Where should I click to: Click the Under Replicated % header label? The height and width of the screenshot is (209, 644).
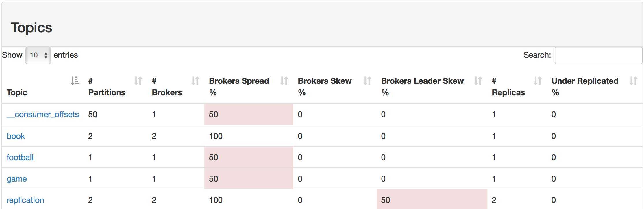(x=585, y=87)
